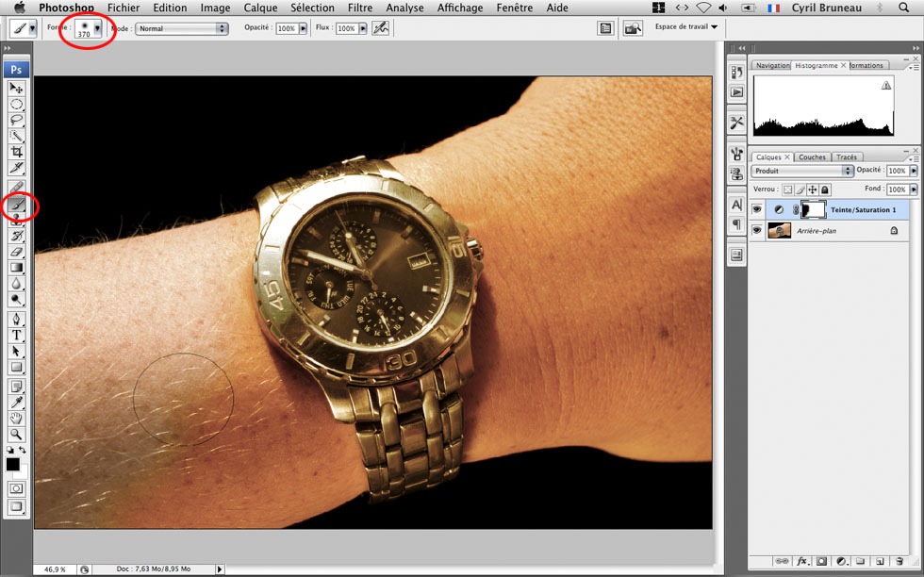The width and height of the screenshot is (924, 577).
Task: Click the foreground color swatch
Action: [x=12, y=465]
